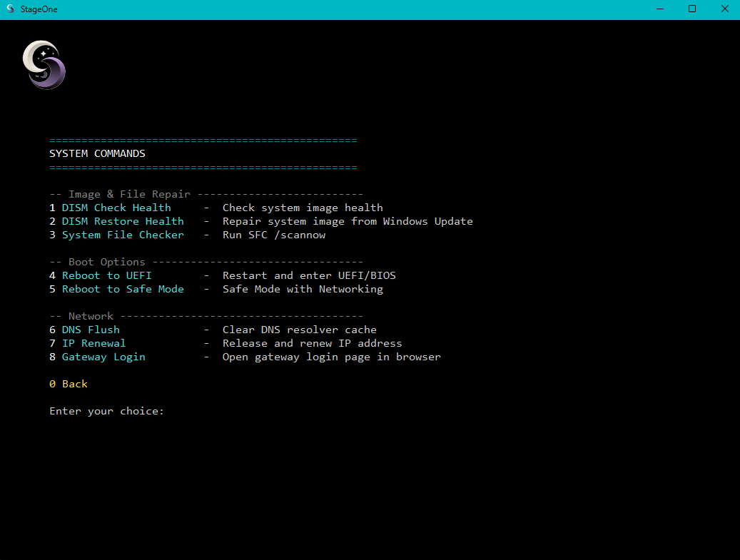Click the SYSTEM COMMANDS heading
Screen dimensions: 740x560
pos(97,154)
